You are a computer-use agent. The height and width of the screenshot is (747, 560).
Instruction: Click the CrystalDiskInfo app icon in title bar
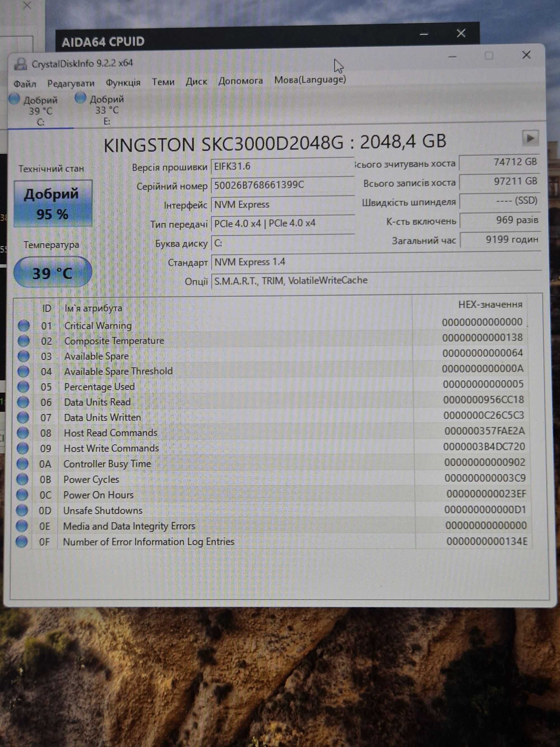[21, 64]
